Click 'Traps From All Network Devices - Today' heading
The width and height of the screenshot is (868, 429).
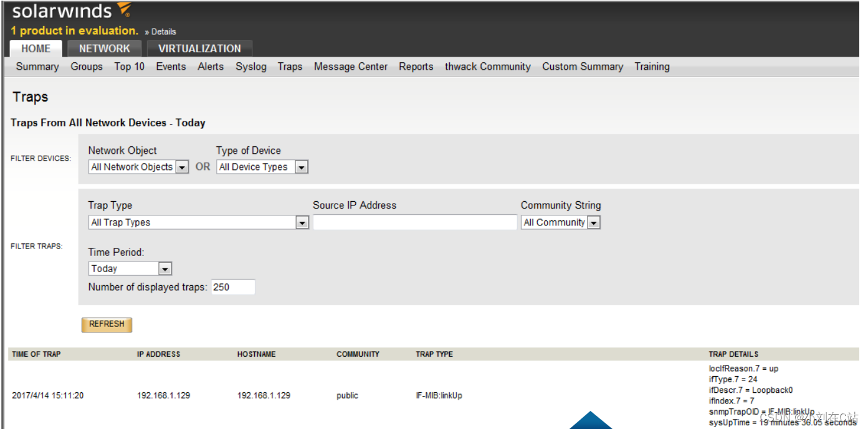tap(108, 123)
